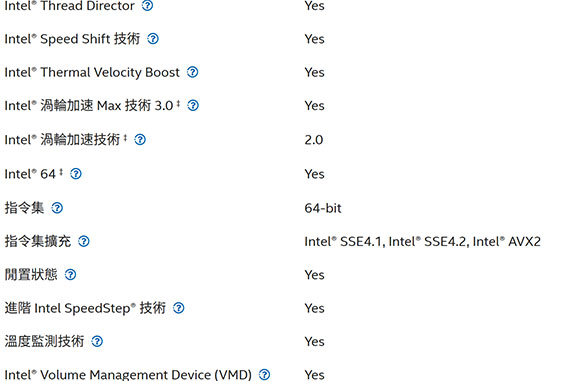This screenshot has height=381, width=570.
Task: Click the 2.0 turbo boost version value
Action: pyautogui.click(x=314, y=140)
